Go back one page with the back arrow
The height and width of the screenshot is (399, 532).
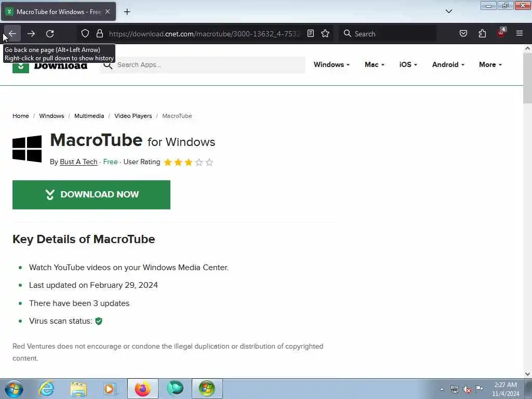coord(12,34)
